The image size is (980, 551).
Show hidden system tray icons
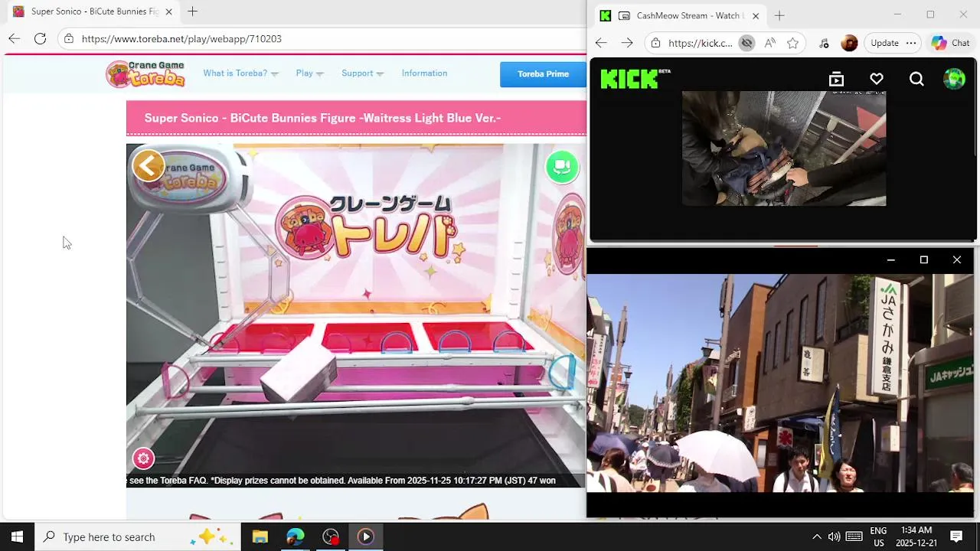pos(816,536)
